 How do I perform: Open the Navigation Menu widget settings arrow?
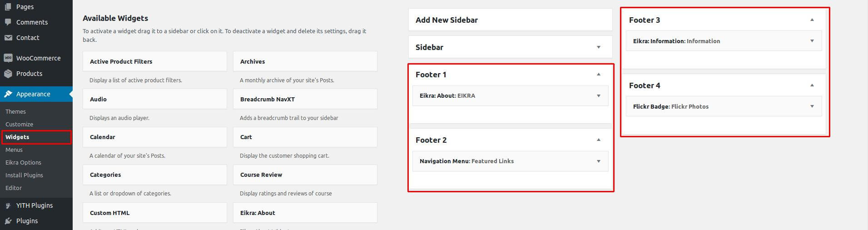[x=598, y=161]
